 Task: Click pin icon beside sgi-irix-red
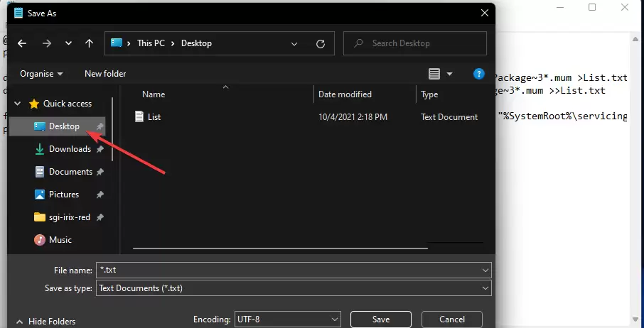point(100,217)
